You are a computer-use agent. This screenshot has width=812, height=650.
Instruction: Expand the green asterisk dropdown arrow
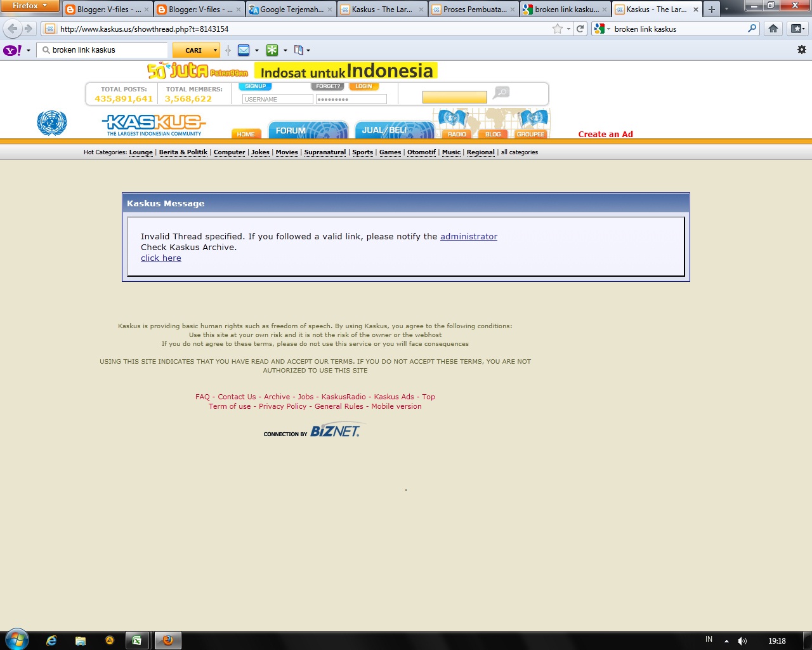[285, 50]
